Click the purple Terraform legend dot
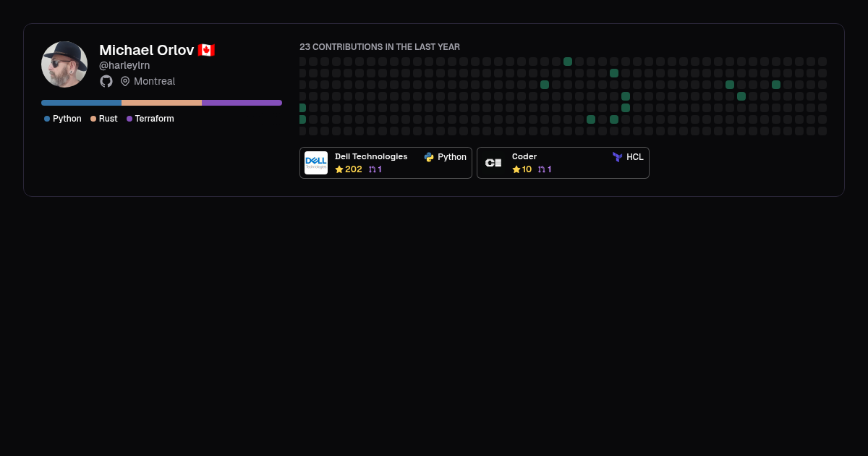Screen dimensions: 868x456 129,119
